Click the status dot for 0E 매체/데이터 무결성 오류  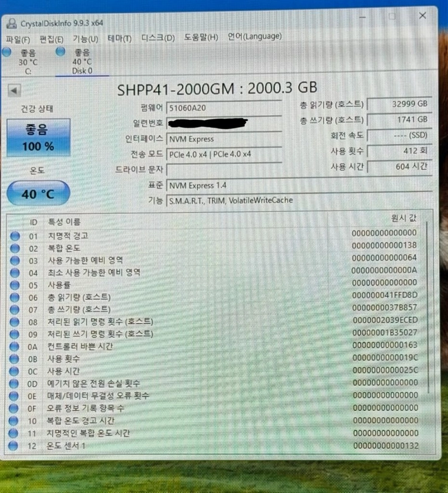(14, 396)
